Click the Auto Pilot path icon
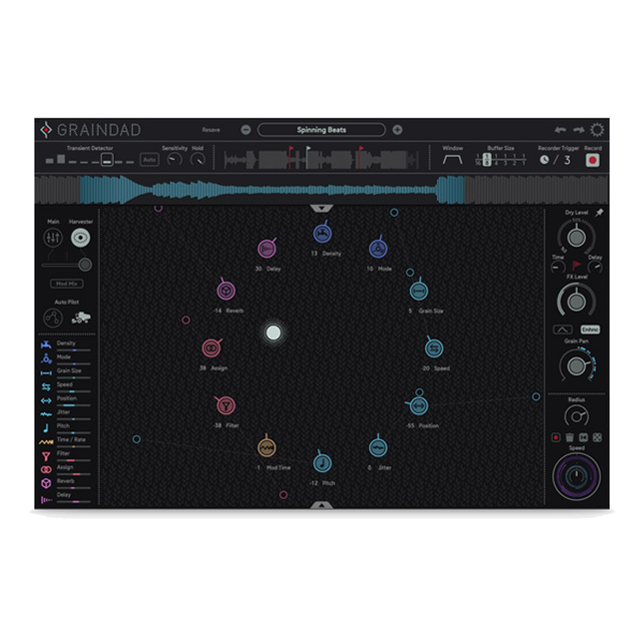 (53, 318)
